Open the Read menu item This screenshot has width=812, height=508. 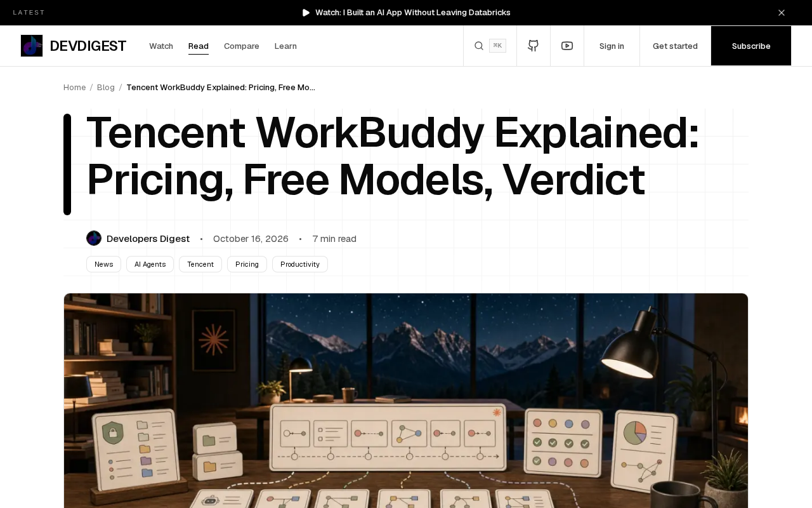[199, 46]
